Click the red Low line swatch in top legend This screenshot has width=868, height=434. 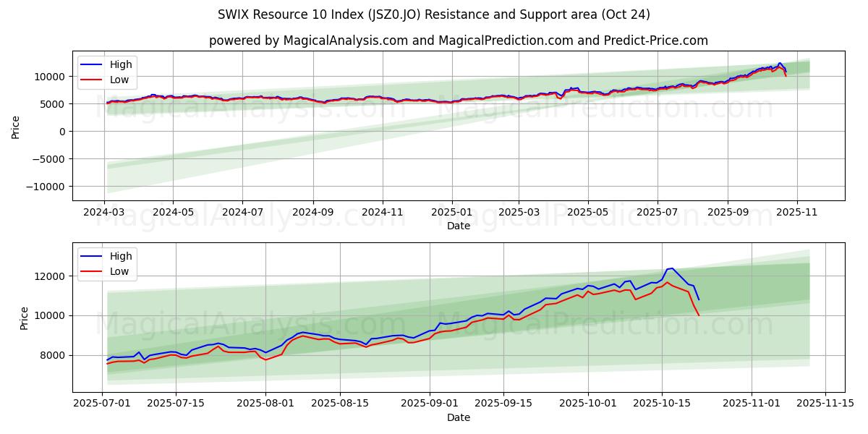point(92,80)
